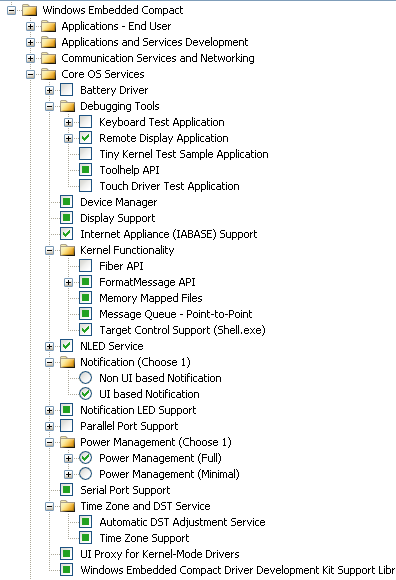Expand Keyboard Test Application node
This screenshot has width=396, height=580.
coord(68,122)
